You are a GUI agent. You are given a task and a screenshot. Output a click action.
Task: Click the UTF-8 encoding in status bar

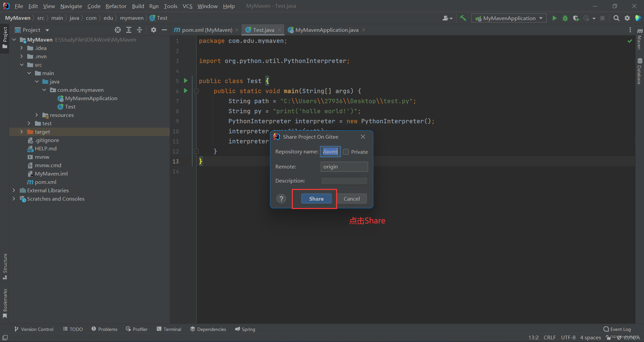point(568,337)
